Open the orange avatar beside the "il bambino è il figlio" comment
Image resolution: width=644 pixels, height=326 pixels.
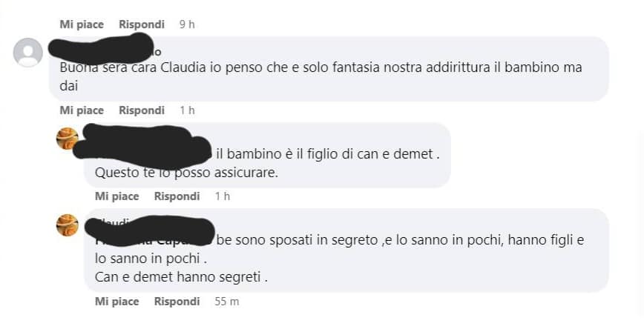(x=68, y=139)
